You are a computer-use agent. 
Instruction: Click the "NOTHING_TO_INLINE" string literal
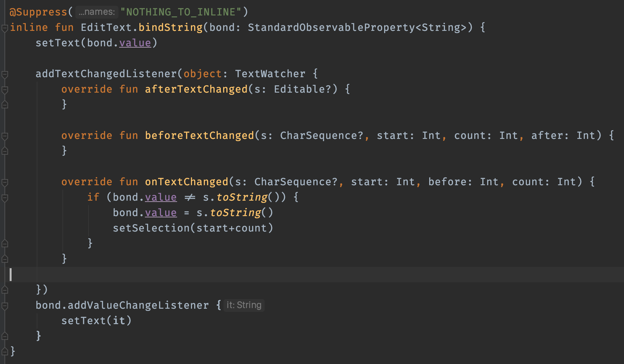coord(180,12)
